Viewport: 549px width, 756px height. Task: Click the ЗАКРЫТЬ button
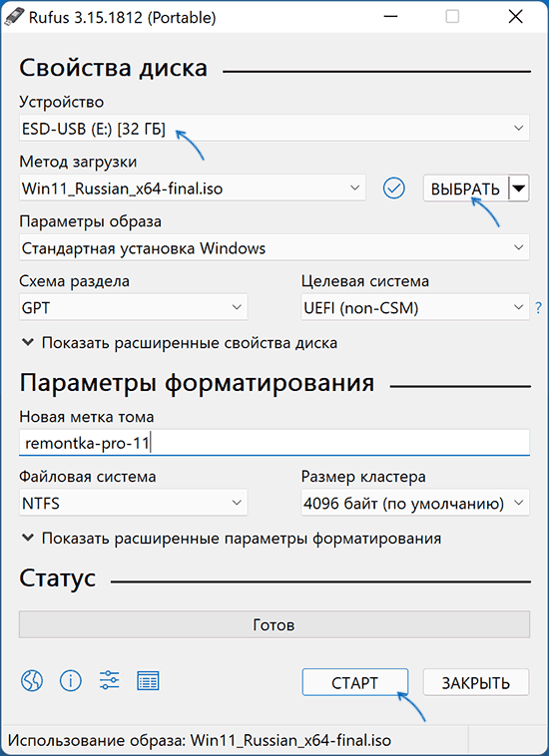coord(476,682)
